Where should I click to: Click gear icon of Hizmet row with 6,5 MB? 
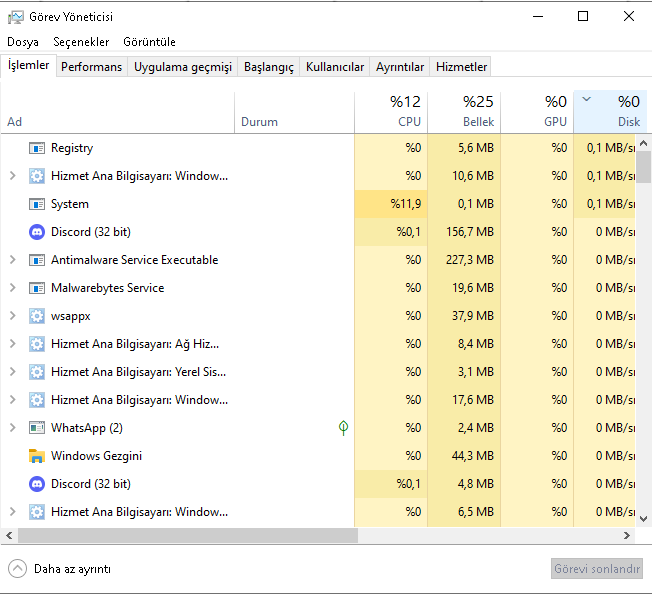(37, 512)
